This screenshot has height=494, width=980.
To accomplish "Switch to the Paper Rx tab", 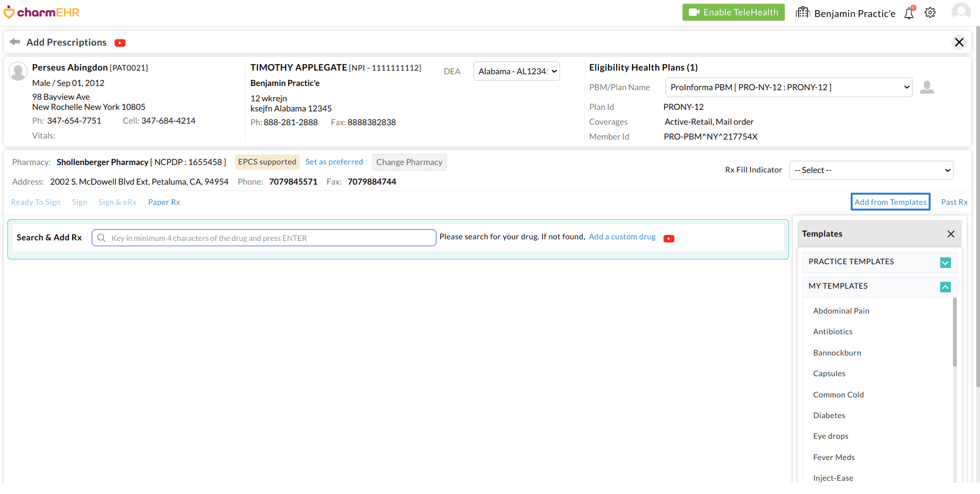I will 164,202.
